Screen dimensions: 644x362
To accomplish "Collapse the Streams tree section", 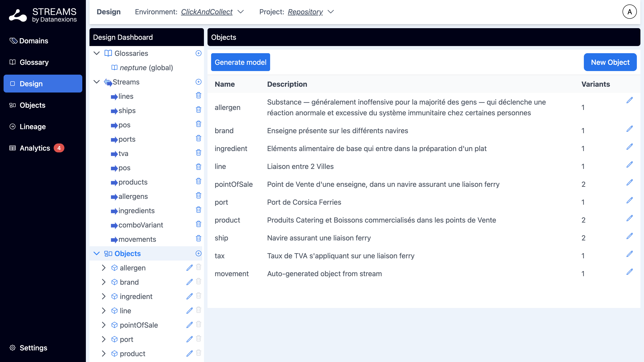I will pos(97,82).
